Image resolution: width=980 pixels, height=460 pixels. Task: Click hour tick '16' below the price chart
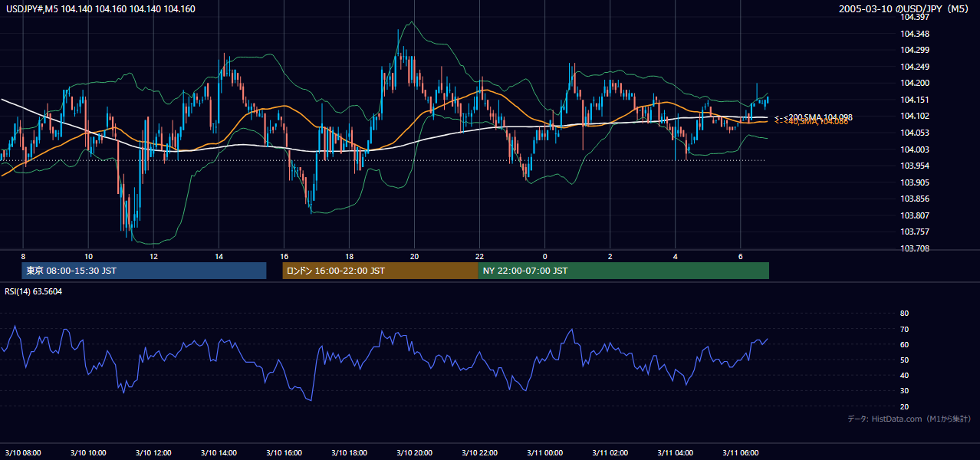(284, 256)
